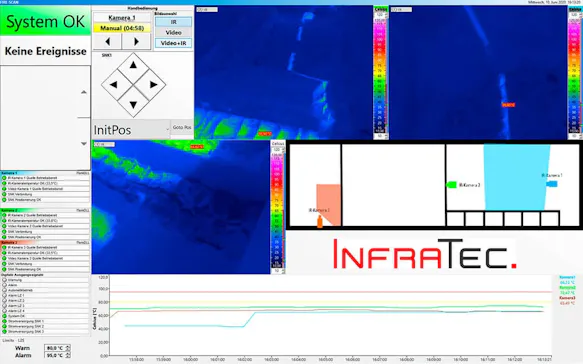Select Kamera2 in the chart legend
This screenshot has width=583, height=364.
pyautogui.click(x=567, y=288)
